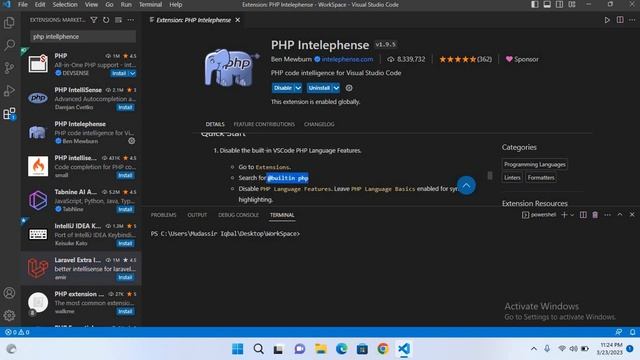This screenshot has height=360, width=640.
Task: Add a new terminal with plus icon
Action: [564, 215]
